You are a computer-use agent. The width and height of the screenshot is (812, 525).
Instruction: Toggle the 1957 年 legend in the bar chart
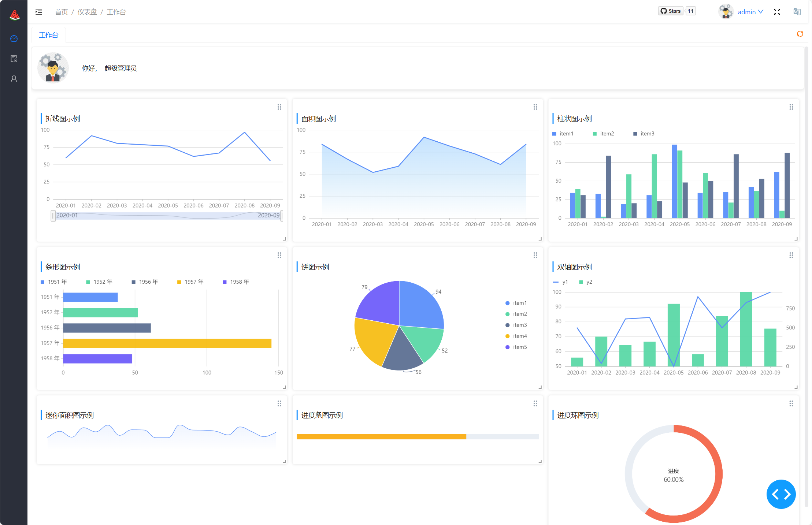tap(190, 282)
